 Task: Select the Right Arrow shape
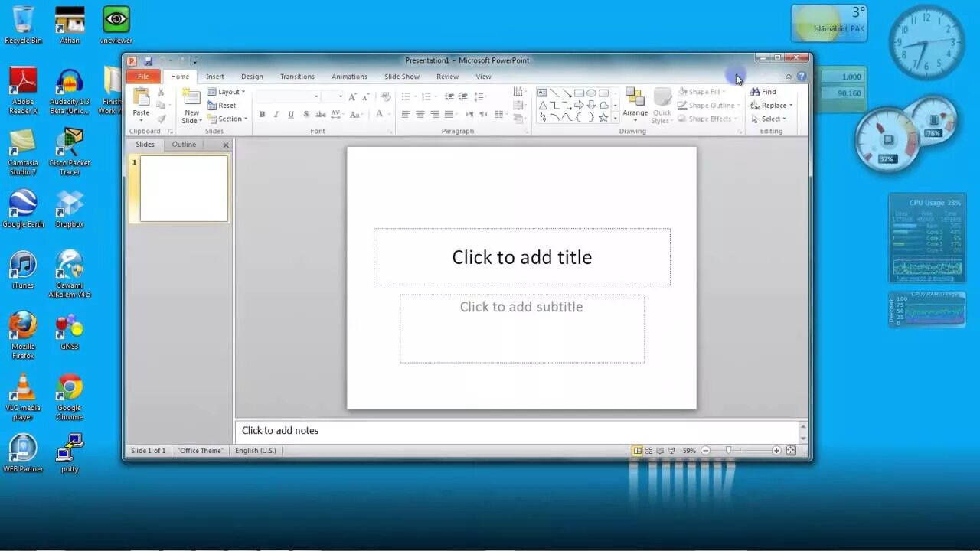pos(579,105)
